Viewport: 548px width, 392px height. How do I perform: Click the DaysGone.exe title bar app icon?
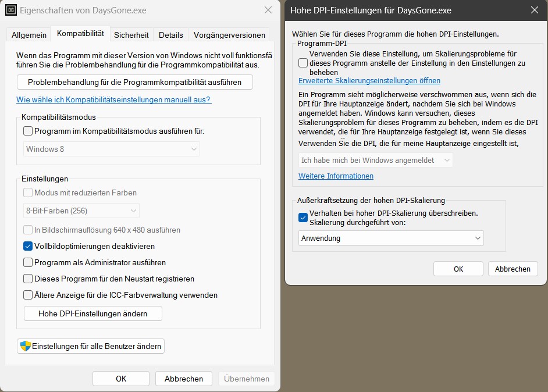(11, 10)
